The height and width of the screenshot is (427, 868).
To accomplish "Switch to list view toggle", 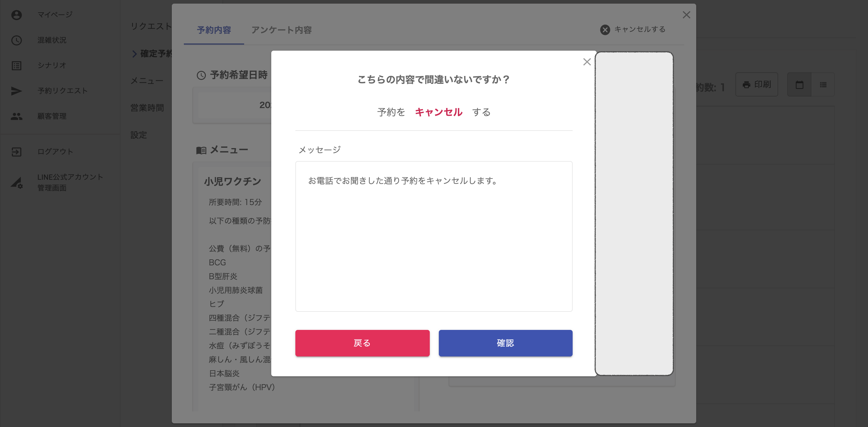I will [x=823, y=85].
